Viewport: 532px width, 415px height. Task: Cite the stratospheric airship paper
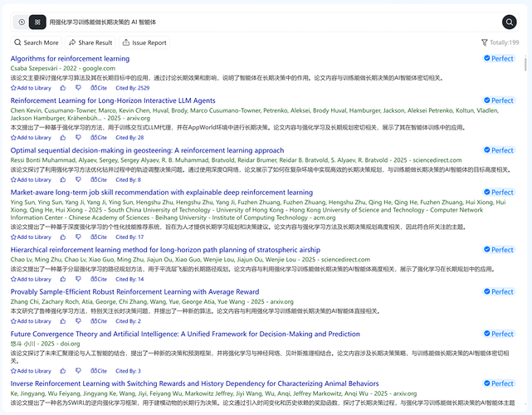pos(99,279)
